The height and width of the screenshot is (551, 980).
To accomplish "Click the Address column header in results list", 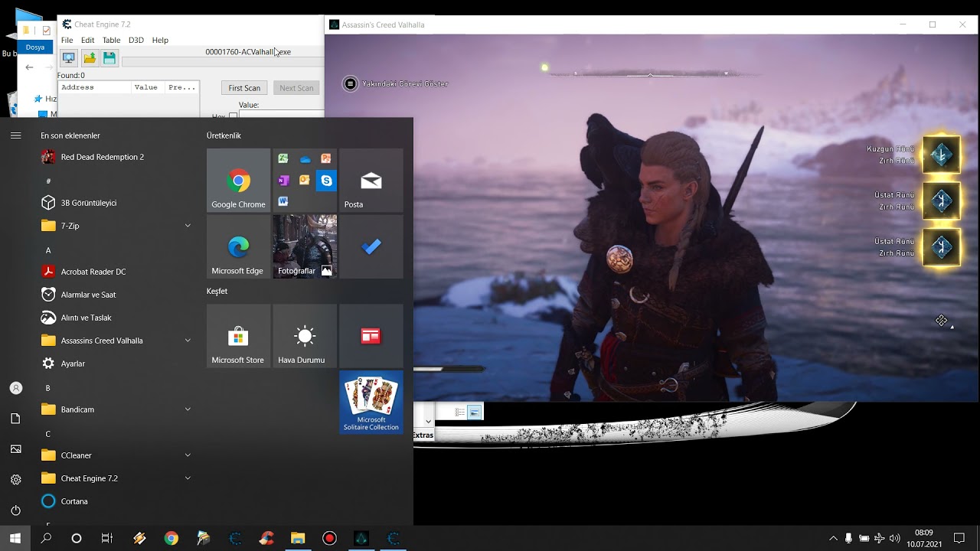I will click(95, 87).
